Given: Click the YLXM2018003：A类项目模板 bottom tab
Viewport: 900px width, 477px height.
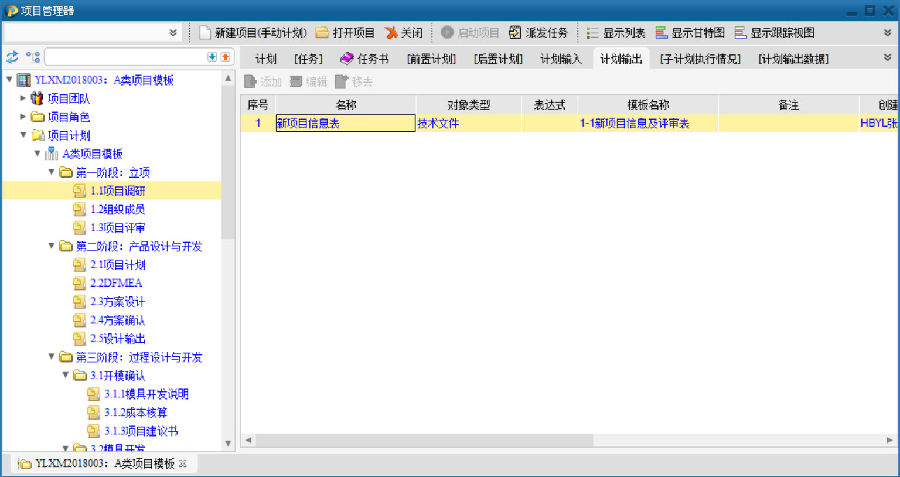Looking at the screenshot, I should point(102,464).
